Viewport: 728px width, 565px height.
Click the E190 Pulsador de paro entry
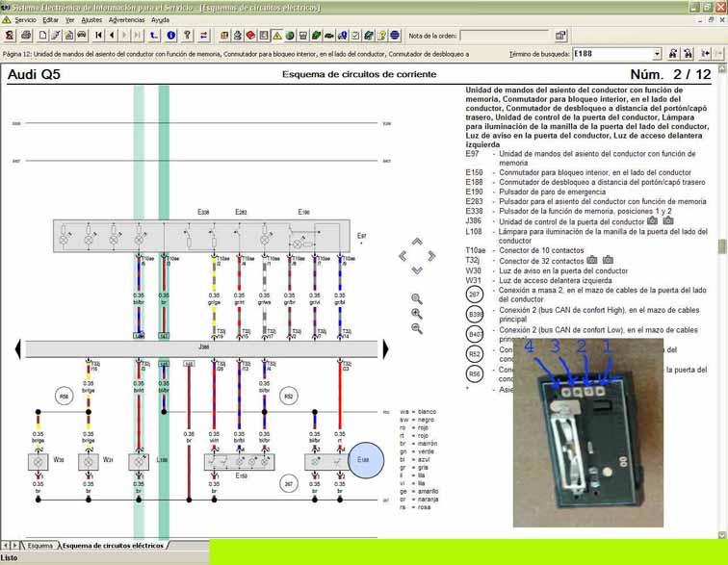[x=535, y=192]
